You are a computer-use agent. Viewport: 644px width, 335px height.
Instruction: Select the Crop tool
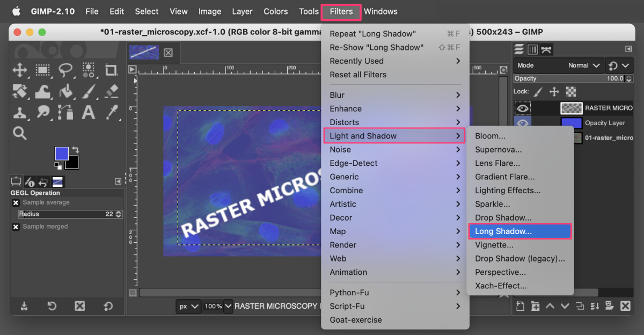pyautogui.click(x=111, y=70)
